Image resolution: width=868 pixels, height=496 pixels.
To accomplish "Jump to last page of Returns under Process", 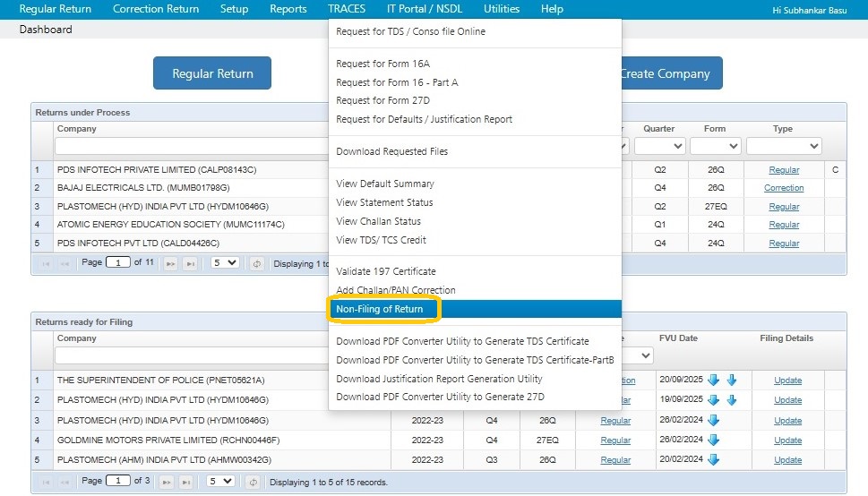I will (x=190, y=263).
